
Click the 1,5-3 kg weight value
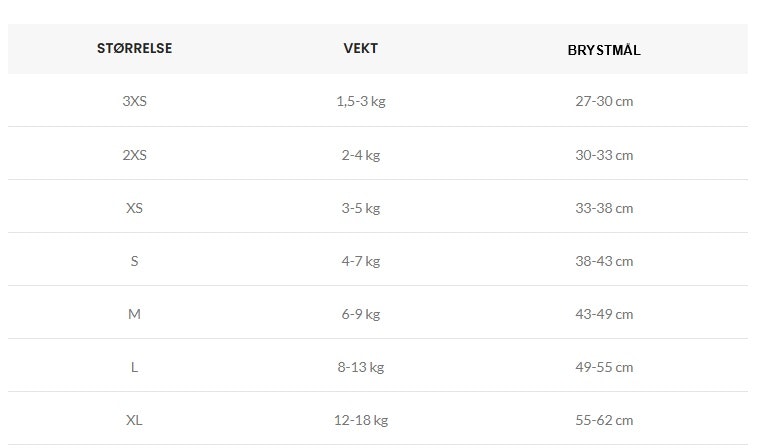[x=361, y=101]
